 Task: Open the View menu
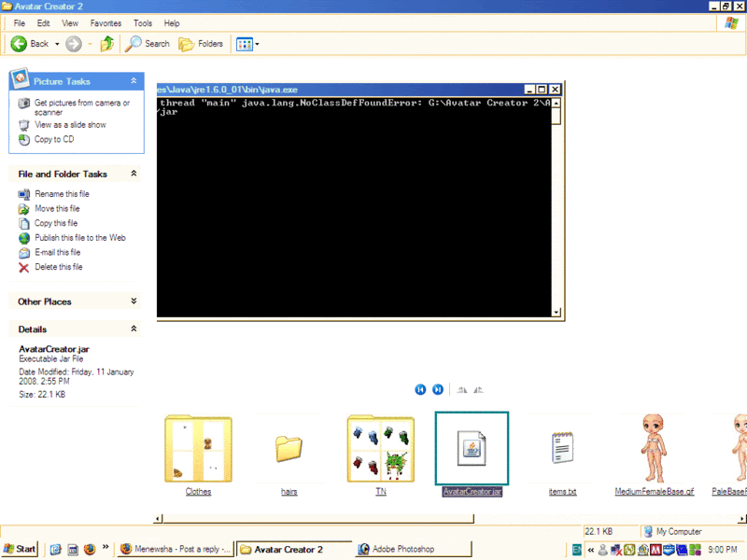(70, 22)
